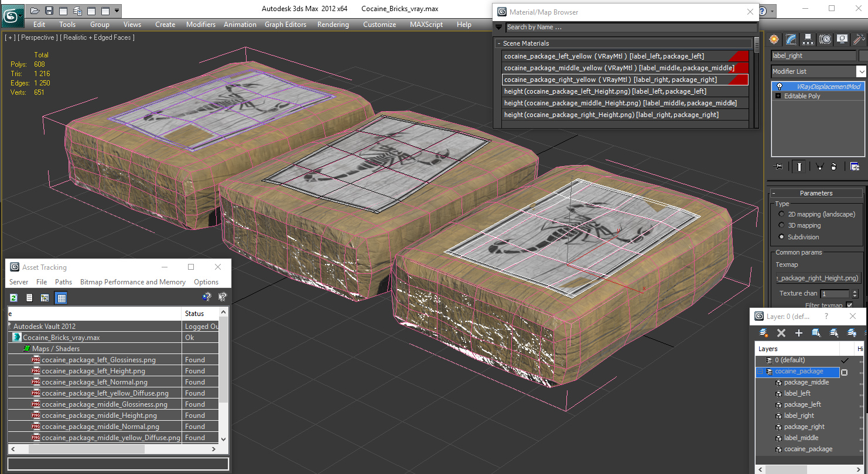Viewport: 868px width, 474px height.
Task: Open quick access toolbar customize dropdown
Action: coord(117,11)
